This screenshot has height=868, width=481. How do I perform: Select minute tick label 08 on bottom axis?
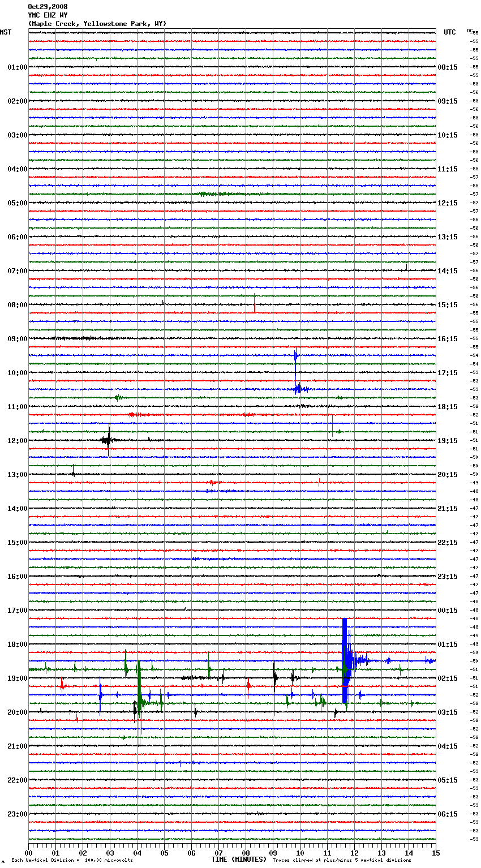pyautogui.click(x=246, y=853)
